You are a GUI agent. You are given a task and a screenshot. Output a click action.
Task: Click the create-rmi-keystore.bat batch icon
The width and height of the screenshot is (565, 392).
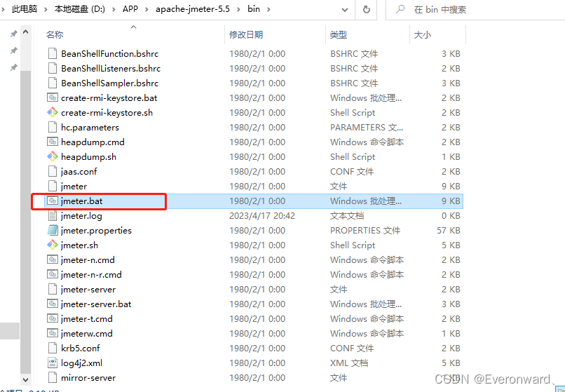(x=53, y=97)
